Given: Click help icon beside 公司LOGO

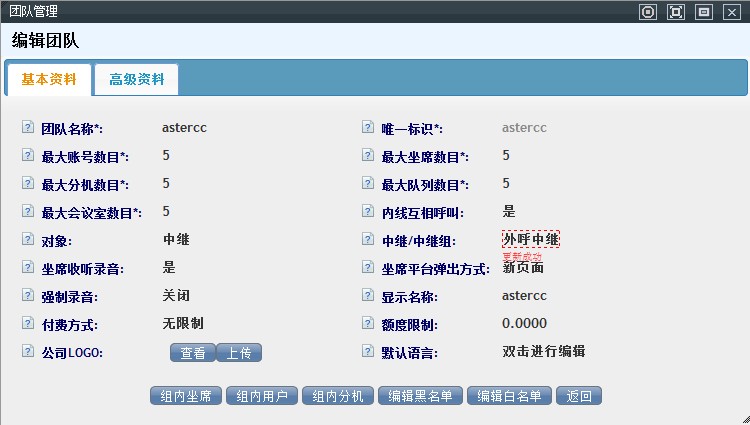Looking at the screenshot, I should point(27,352).
